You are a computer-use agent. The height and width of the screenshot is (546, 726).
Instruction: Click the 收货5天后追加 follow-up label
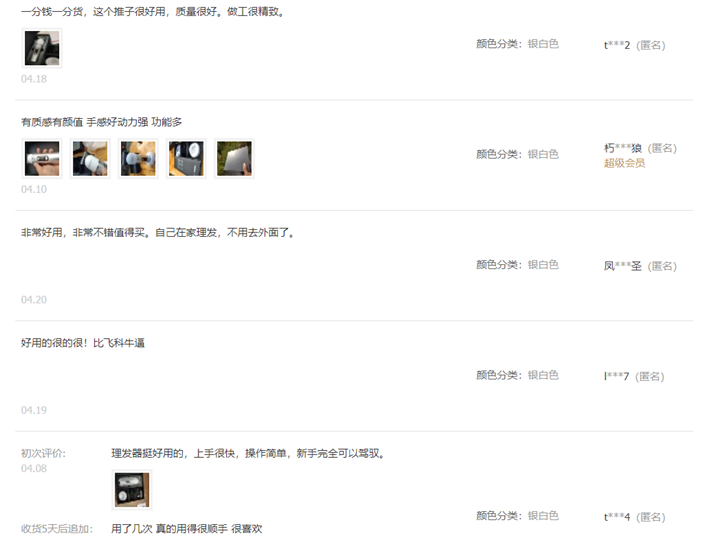point(57,528)
